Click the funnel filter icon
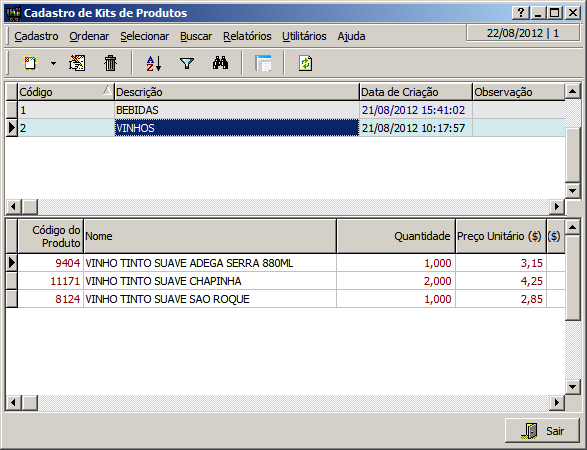 pos(187,63)
